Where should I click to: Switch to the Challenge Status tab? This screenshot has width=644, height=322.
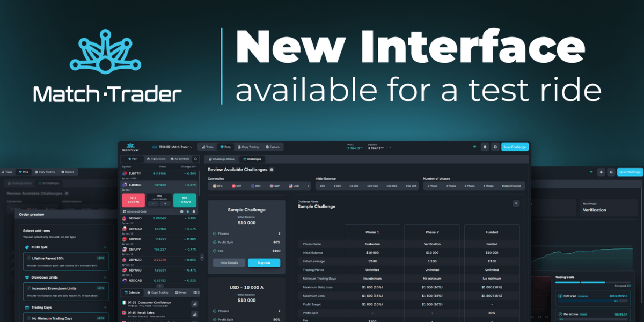(x=223, y=159)
